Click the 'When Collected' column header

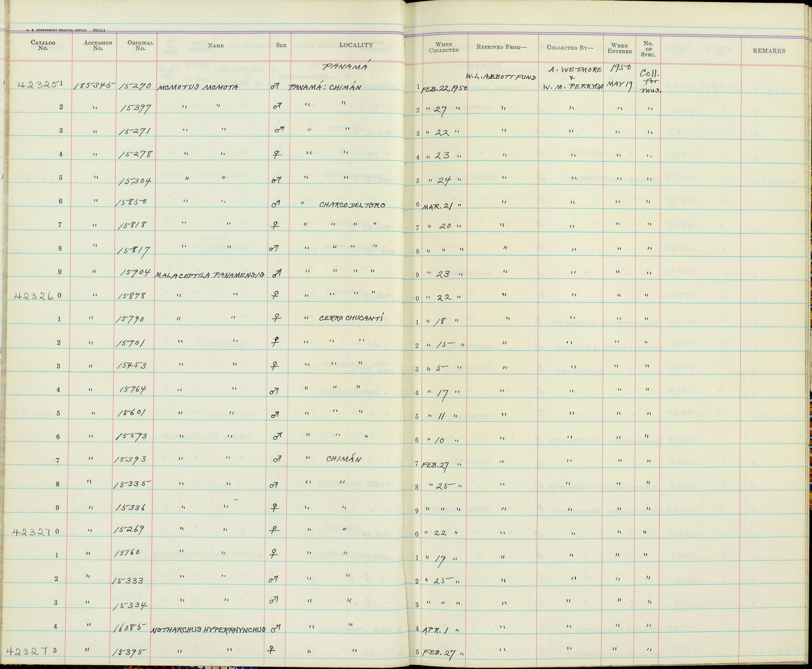click(444, 47)
